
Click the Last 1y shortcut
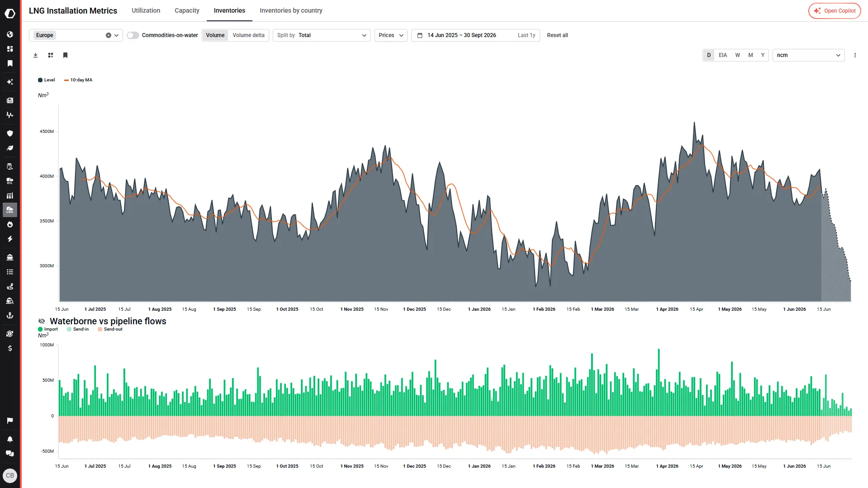[526, 35]
